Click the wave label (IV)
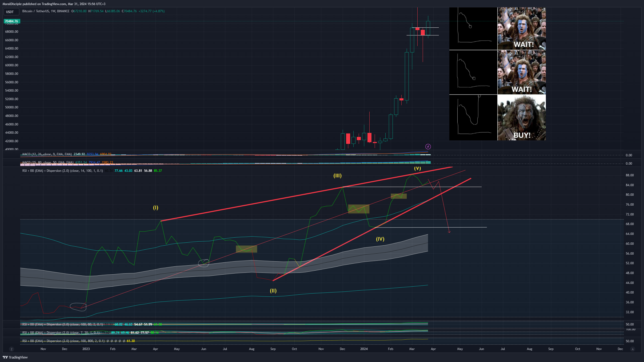644x362 pixels. click(380, 239)
